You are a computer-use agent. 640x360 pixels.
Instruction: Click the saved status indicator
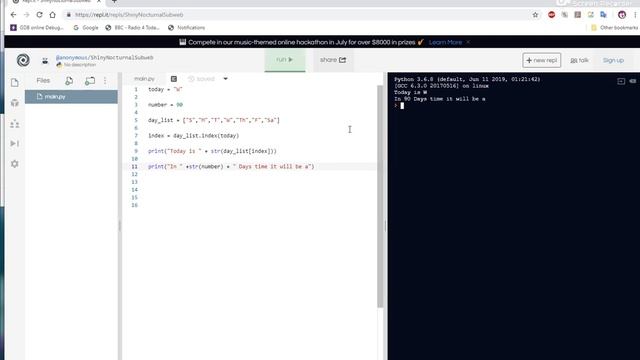coord(201,79)
